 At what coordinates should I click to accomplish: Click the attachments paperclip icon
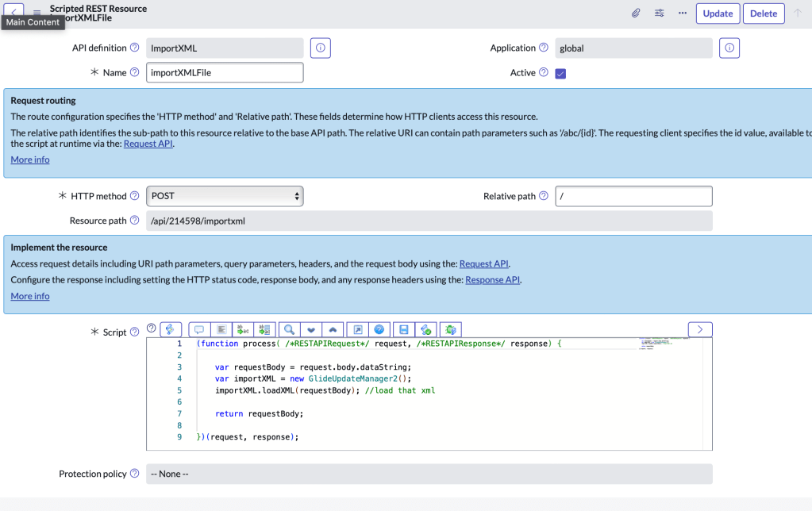click(636, 13)
